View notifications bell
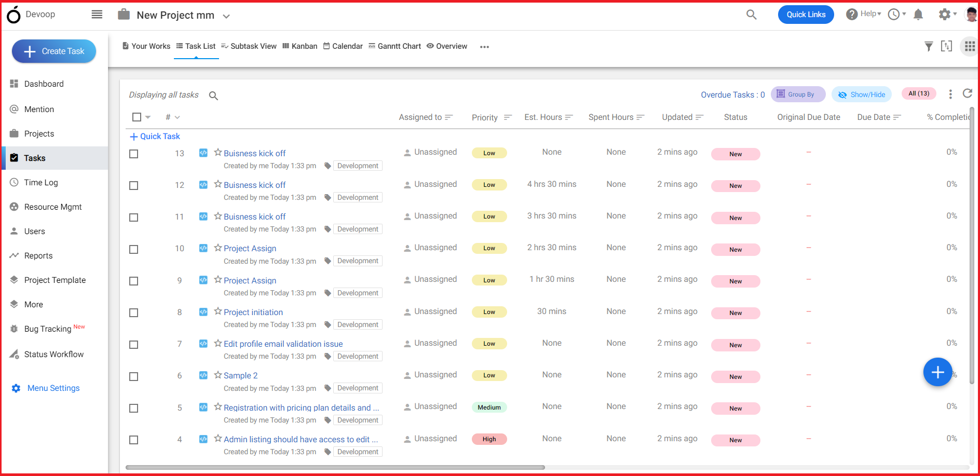The width and height of the screenshot is (980, 476). click(918, 15)
